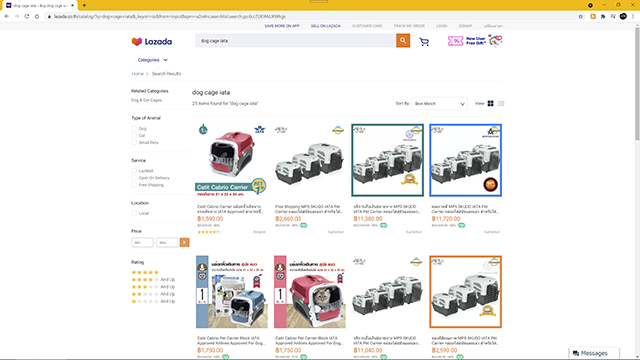This screenshot has width=640, height=360.
Task: Bookmark page with star icon
Action: click(x=580, y=16)
